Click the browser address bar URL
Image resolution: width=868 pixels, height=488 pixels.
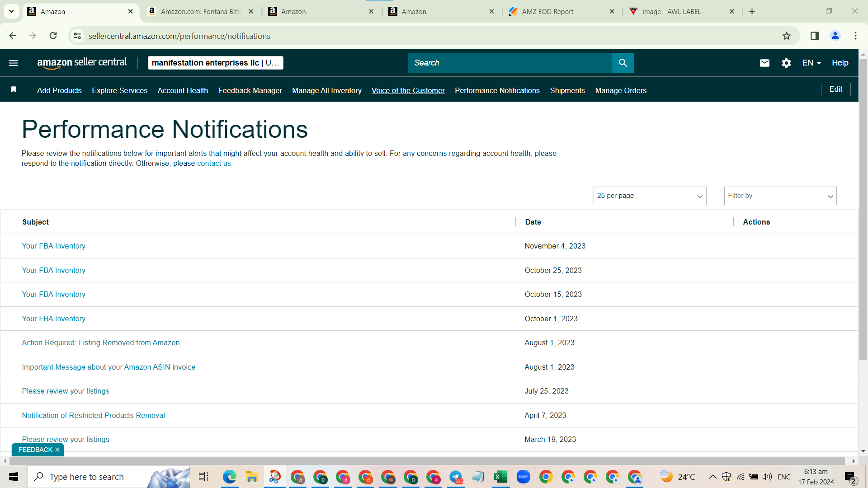(179, 36)
